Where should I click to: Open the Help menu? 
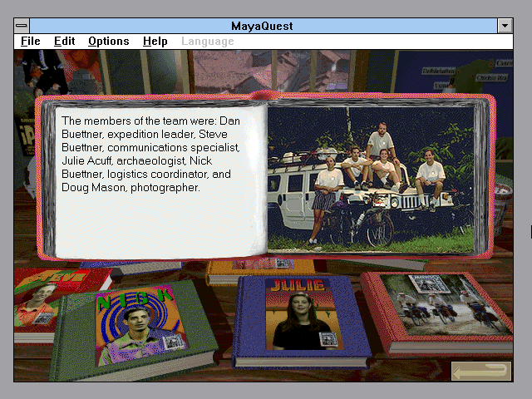pyautogui.click(x=155, y=42)
